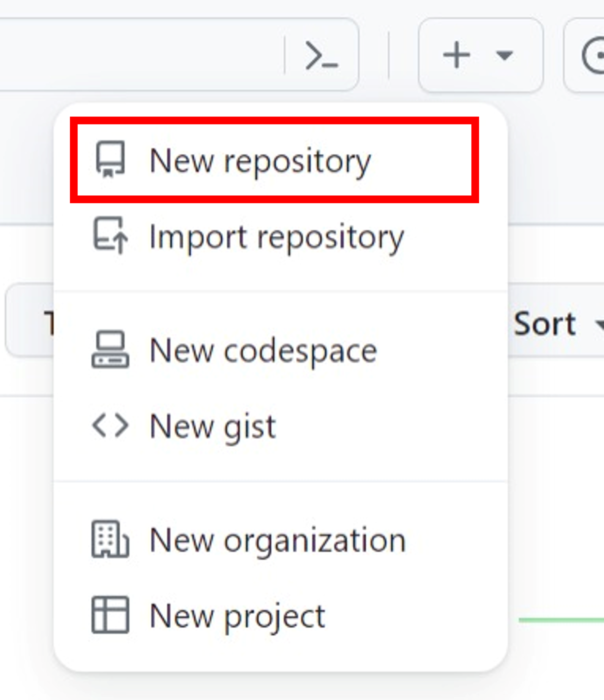Click the partially hidden button left of the menu

click(30, 320)
